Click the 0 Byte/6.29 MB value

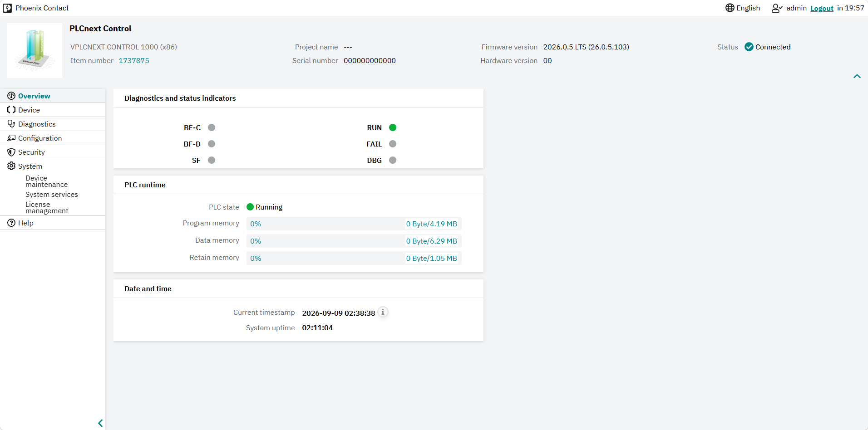431,241
